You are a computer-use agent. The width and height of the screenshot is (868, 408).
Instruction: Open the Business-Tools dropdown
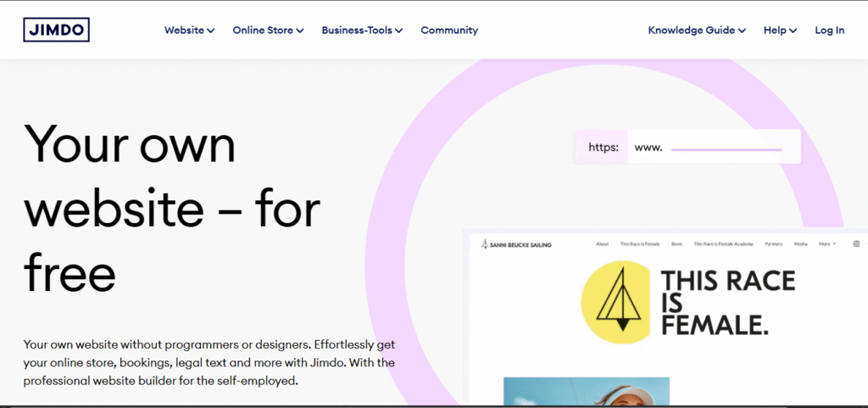pos(362,31)
